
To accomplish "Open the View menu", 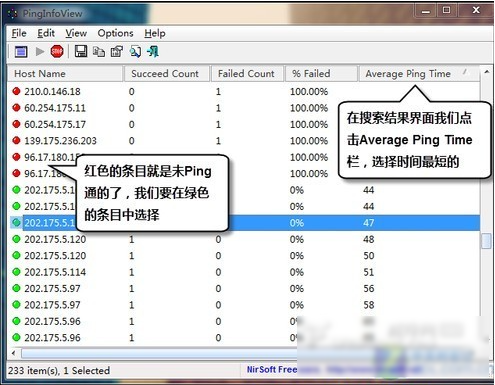I will pyautogui.click(x=76, y=33).
